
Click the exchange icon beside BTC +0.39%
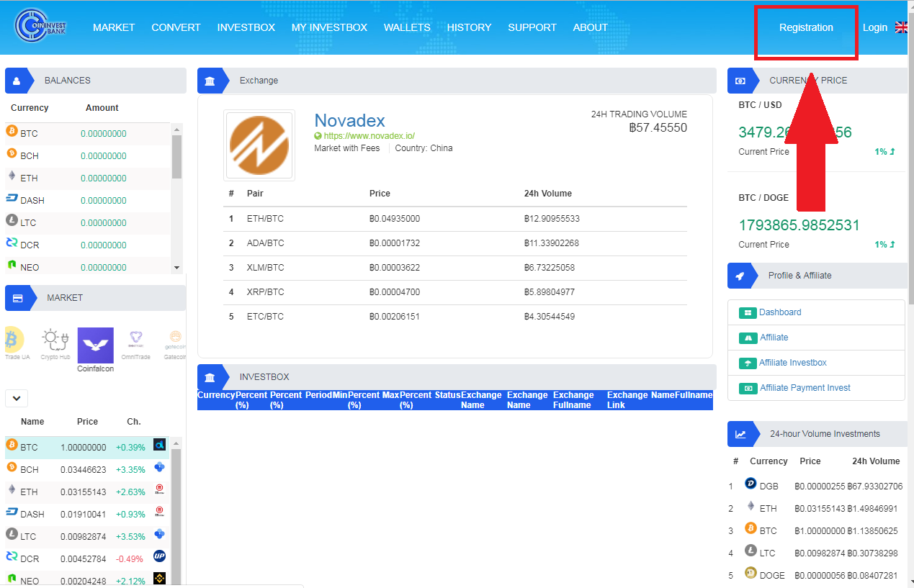(159, 445)
